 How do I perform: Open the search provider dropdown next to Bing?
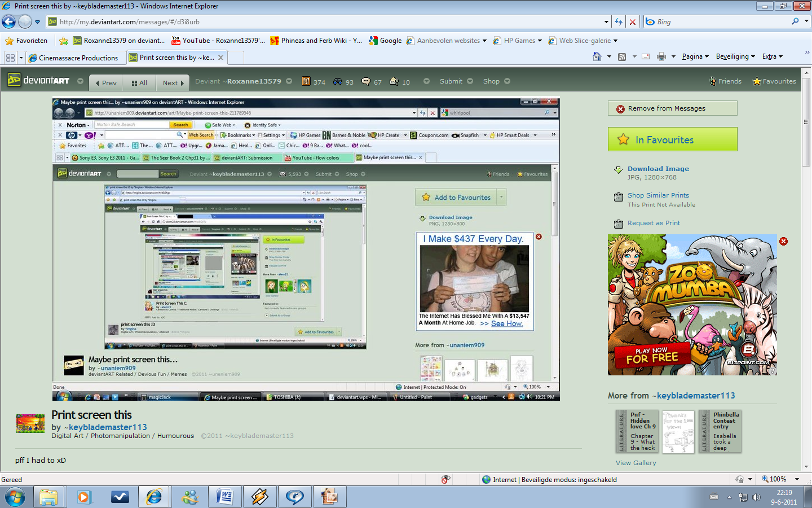point(806,21)
